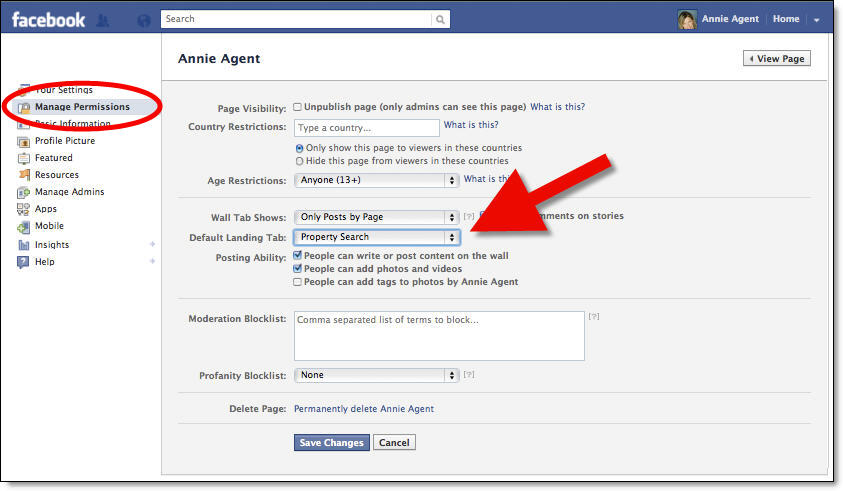Click the Manage Admins icon
Image resolution: width=843 pixels, height=491 pixels.
click(x=23, y=192)
